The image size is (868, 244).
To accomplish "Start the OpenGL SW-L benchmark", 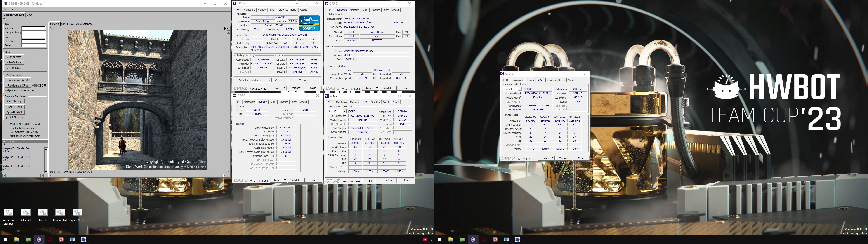I will coord(14,107).
